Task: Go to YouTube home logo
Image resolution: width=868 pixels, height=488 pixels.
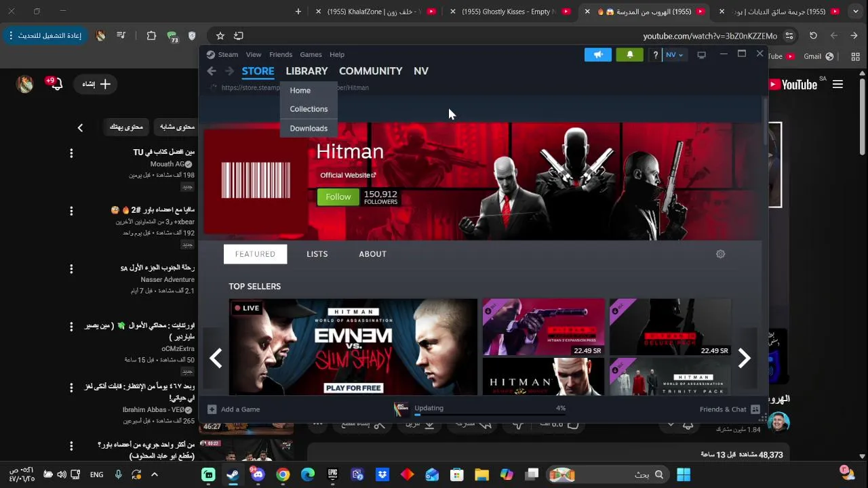Action: (x=793, y=85)
